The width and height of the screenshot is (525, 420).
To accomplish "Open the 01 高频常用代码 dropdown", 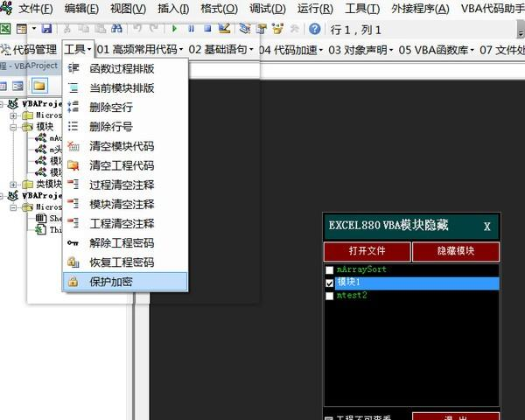I will pyautogui.click(x=140, y=50).
